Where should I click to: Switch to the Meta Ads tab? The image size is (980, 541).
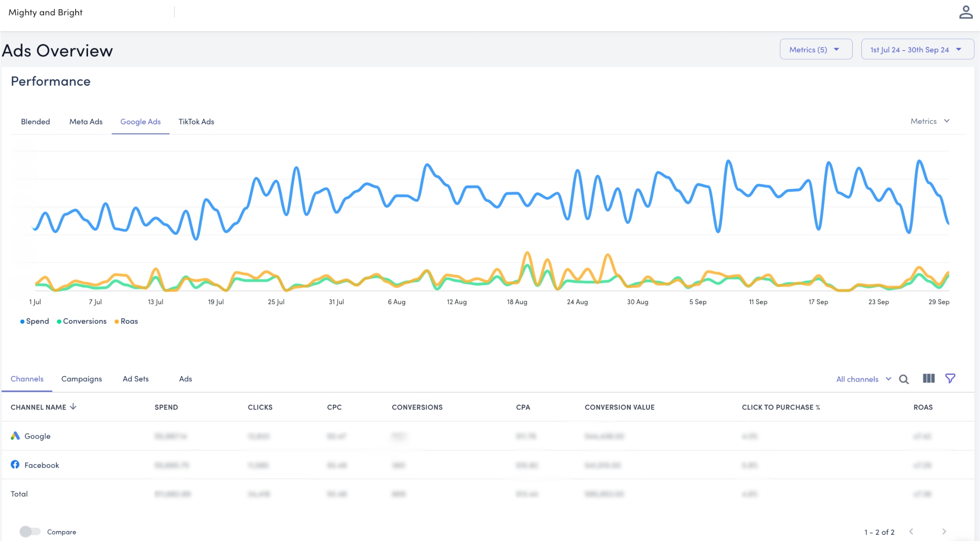(x=86, y=121)
